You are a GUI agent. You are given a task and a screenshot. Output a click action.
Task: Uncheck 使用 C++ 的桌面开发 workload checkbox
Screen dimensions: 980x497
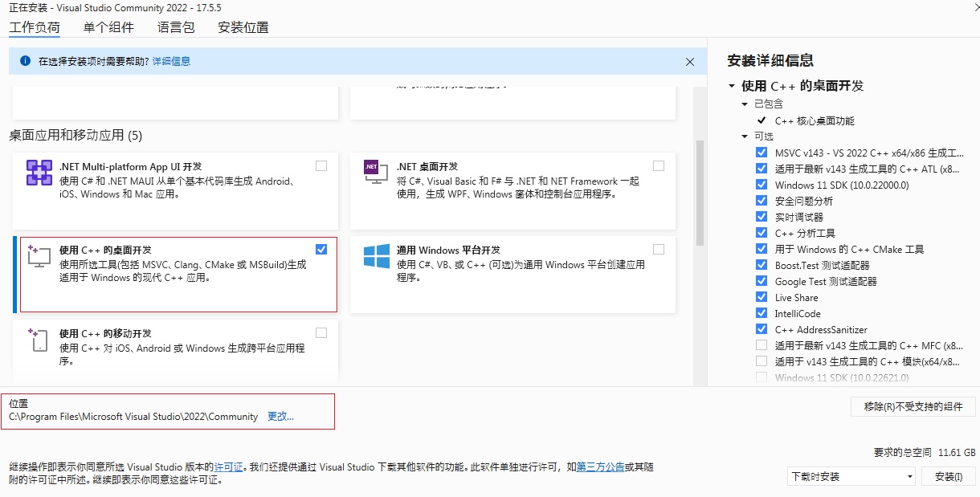[321, 250]
